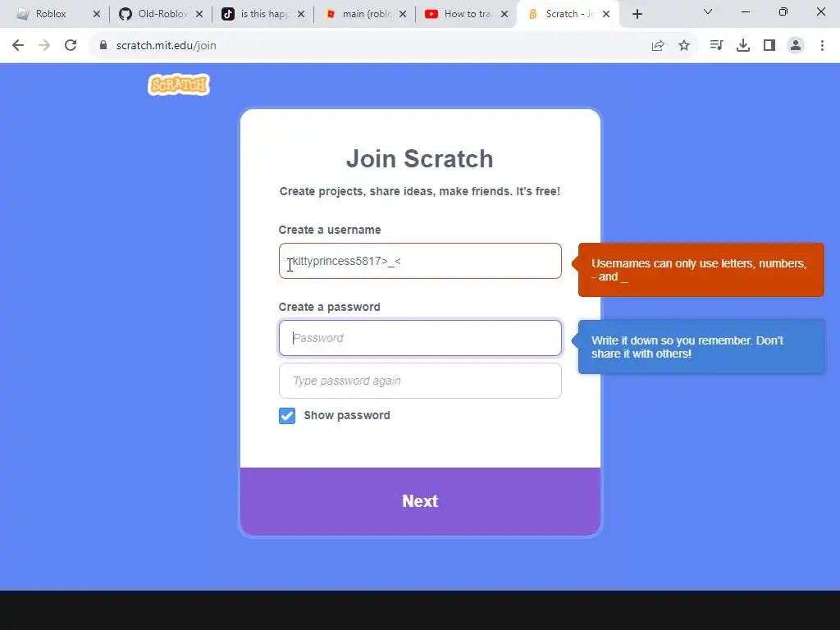Expand the tab search chevron
The width and height of the screenshot is (840, 630).
(708, 11)
